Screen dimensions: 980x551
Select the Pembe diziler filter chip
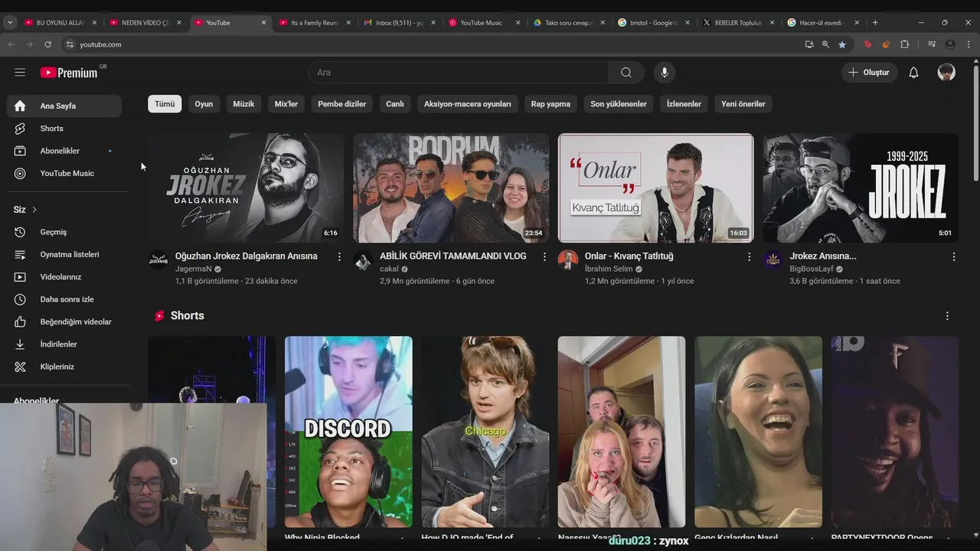click(x=342, y=104)
